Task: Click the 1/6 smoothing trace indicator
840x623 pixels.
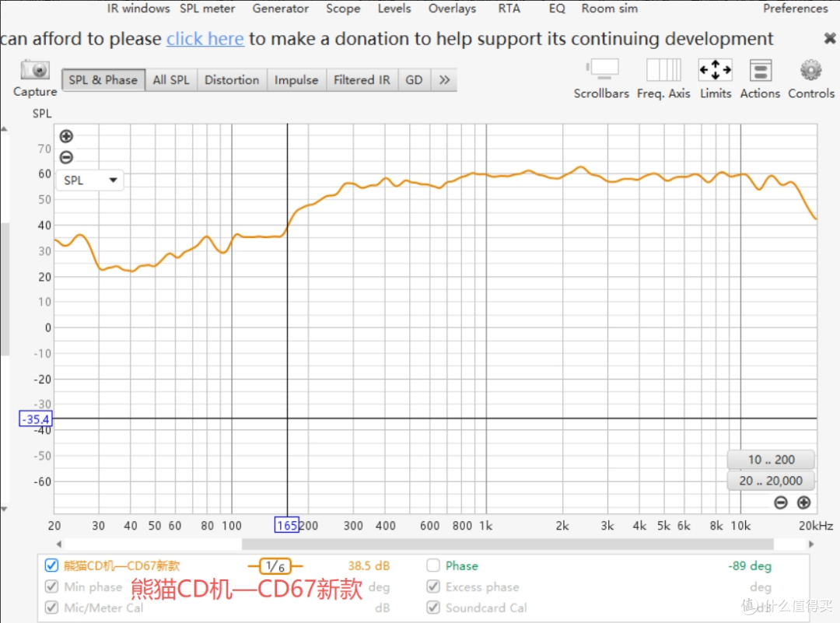Action: (x=275, y=565)
